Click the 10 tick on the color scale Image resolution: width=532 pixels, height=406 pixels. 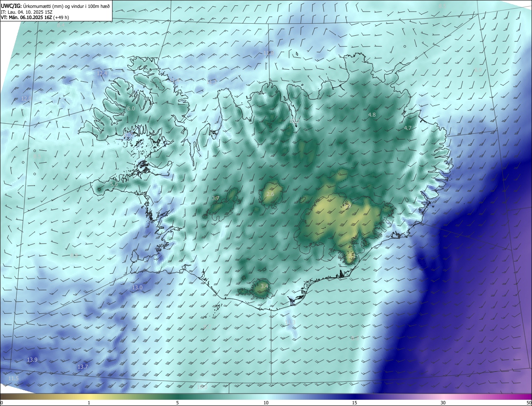tap(266, 403)
